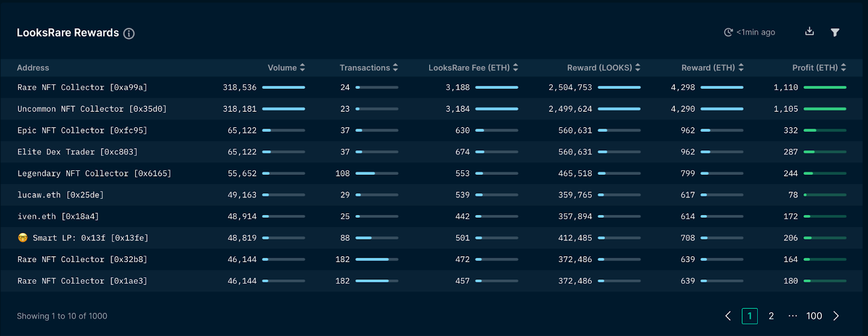This screenshot has width=868, height=336.
Task: Click LOOKS reward value 465,518
Action: click(575, 174)
